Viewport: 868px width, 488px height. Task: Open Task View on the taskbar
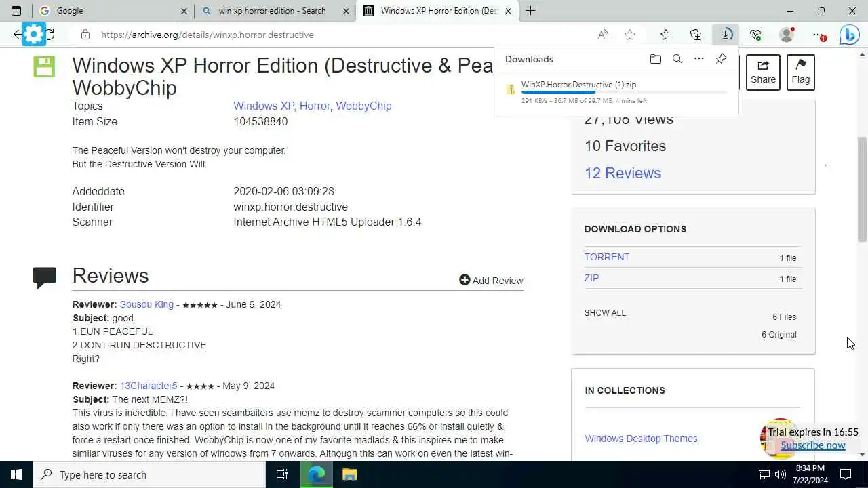(x=282, y=474)
